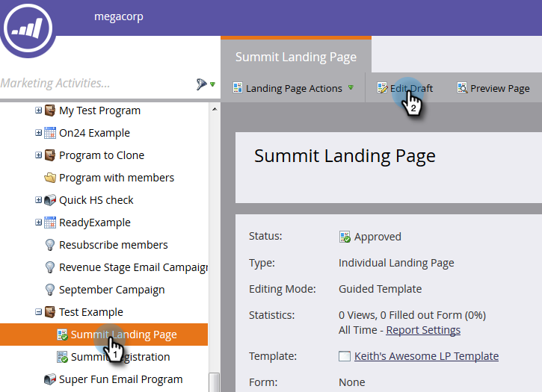Click Summit Registration form icon
Screen dimensions: 542x392
(62, 357)
